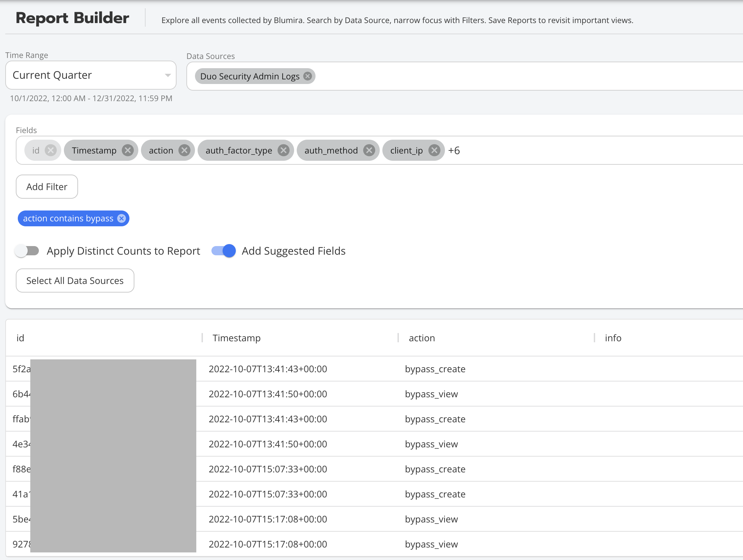Click the Add Filter button

(x=47, y=186)
